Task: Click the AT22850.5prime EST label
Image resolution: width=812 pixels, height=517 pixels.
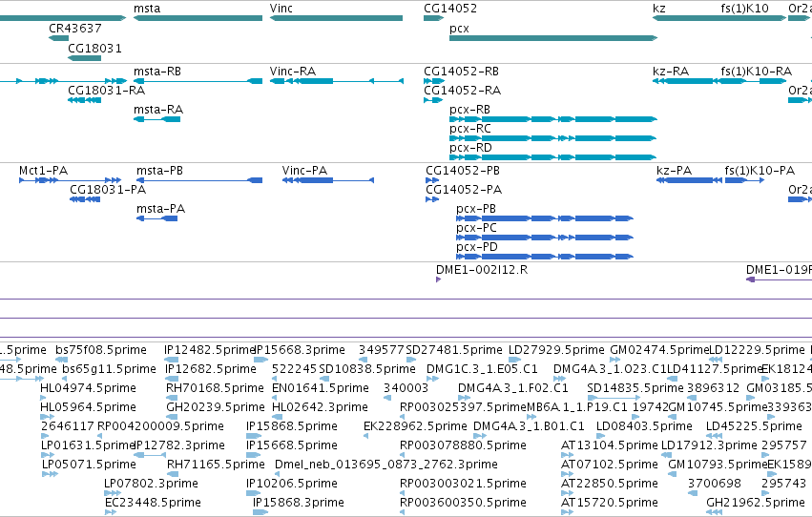Action: pyautogui.click(x=610, y=484)
